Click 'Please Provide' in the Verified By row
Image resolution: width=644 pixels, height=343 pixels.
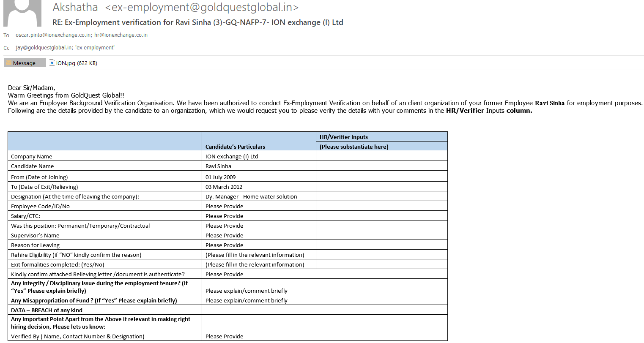[225, 336]
